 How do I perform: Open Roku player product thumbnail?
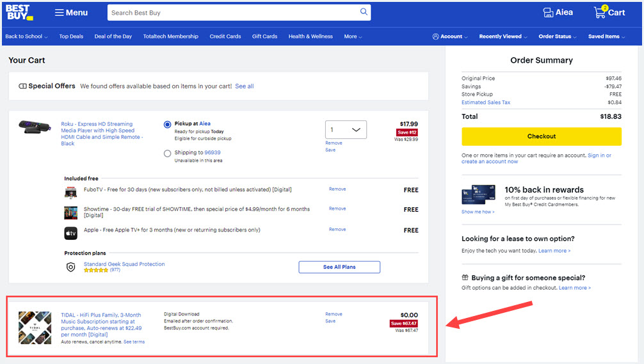(x=35, y=127)
